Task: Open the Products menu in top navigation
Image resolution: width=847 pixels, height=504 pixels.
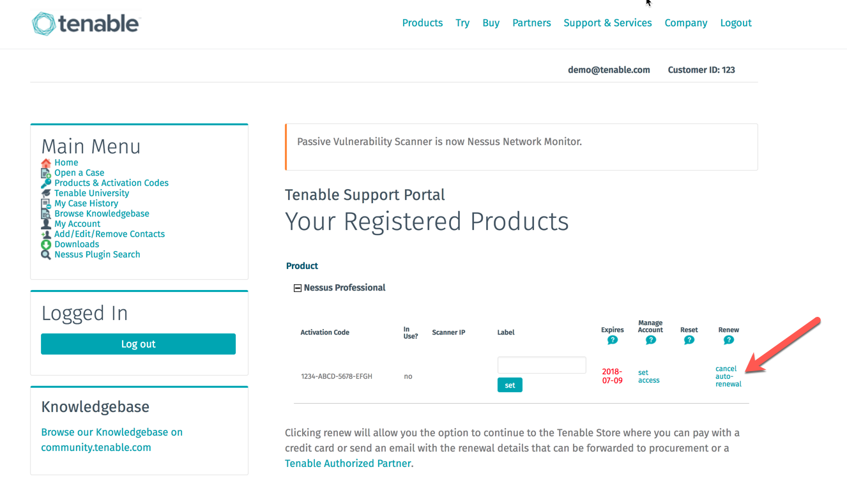Action: click(422, 23)
